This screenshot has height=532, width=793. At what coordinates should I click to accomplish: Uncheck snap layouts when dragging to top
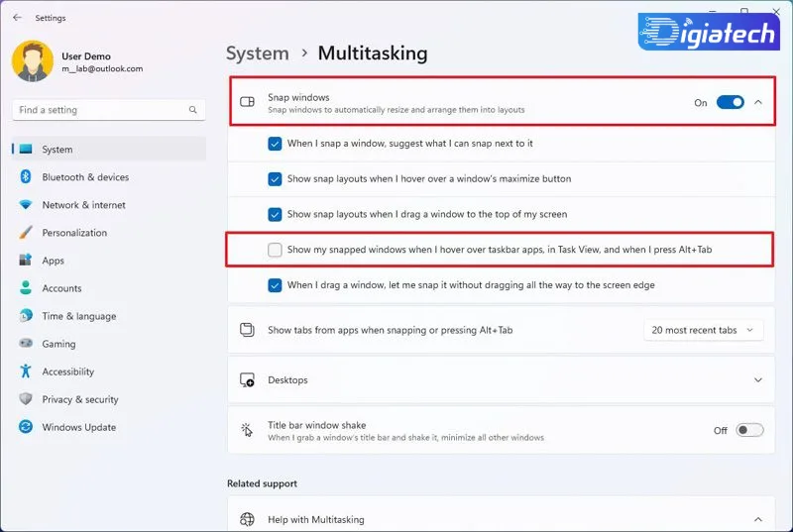[275, 214]
